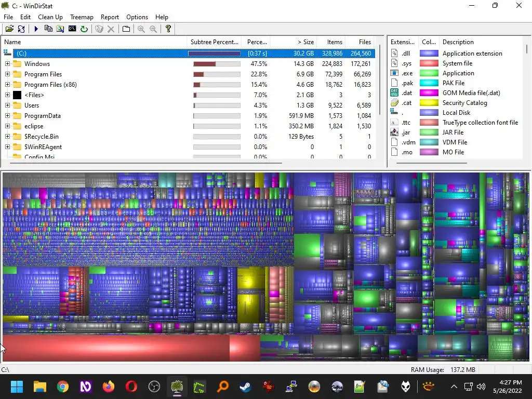Viewport: 532px width, 399px height.
Task: Expand the Program Files folder node
Action: tap(7, 74)
